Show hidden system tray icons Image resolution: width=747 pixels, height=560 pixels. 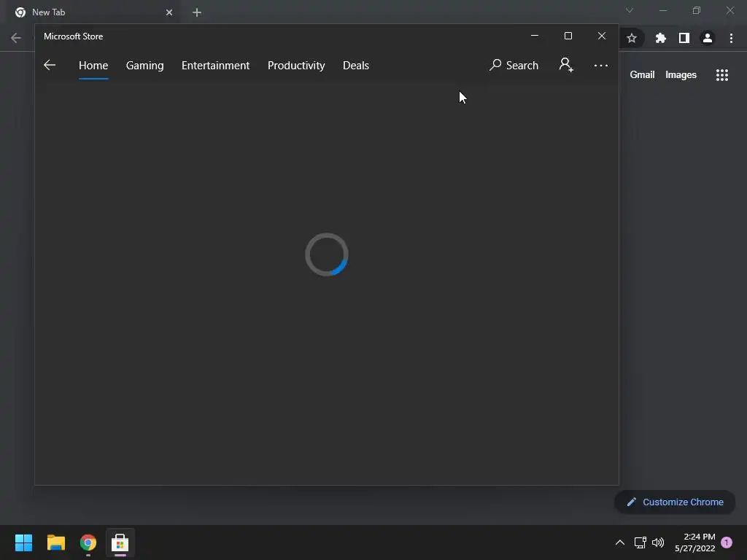[x=620, y=542]
